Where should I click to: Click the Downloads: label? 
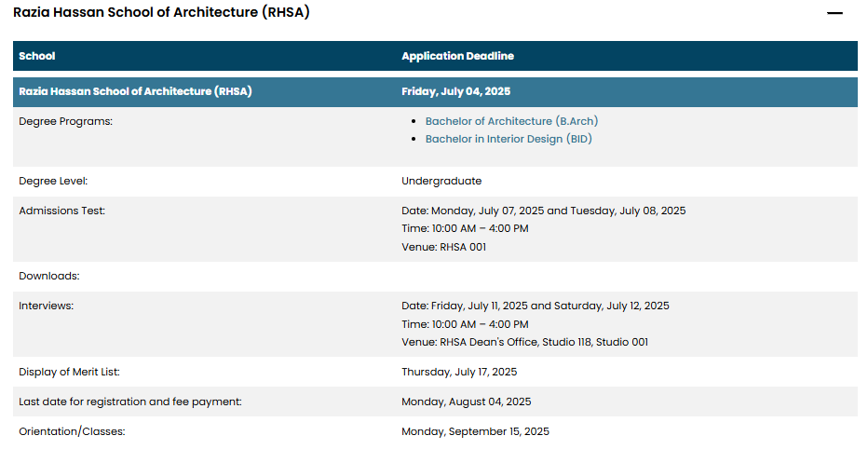(x=49, y=277)
